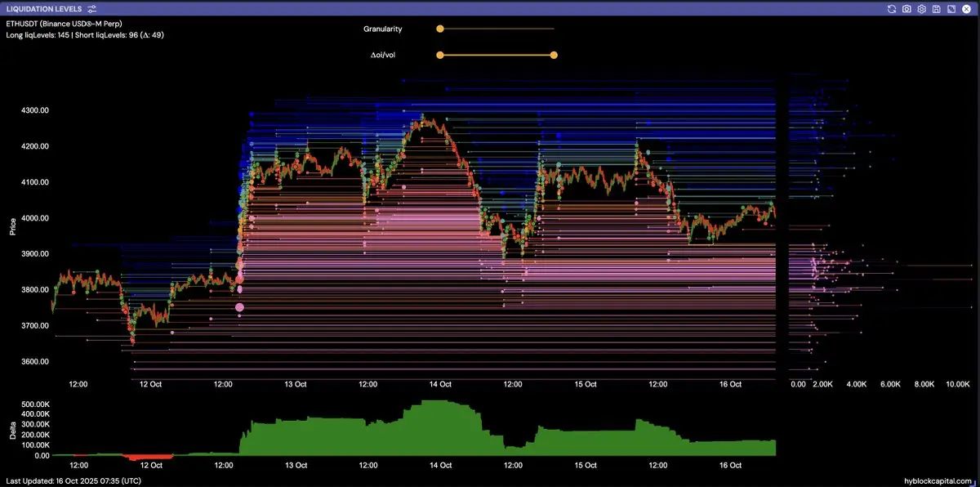This screenshot has height=487, width=980.
Task: Click the ETHUSDT (Binance USD®-M Perp) label
Action: [x=64, y=24]
